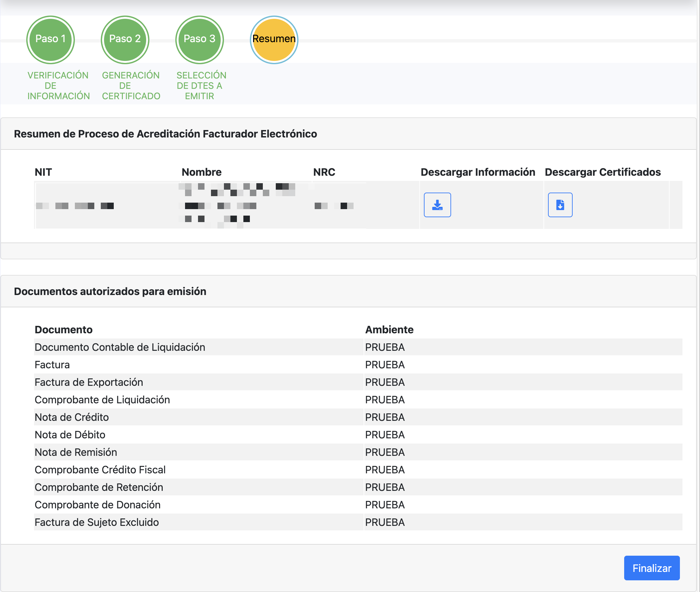This screenshot has height=592, width=700.
Task: Click the Descargar Información download icon
Action: coord(437,205)
